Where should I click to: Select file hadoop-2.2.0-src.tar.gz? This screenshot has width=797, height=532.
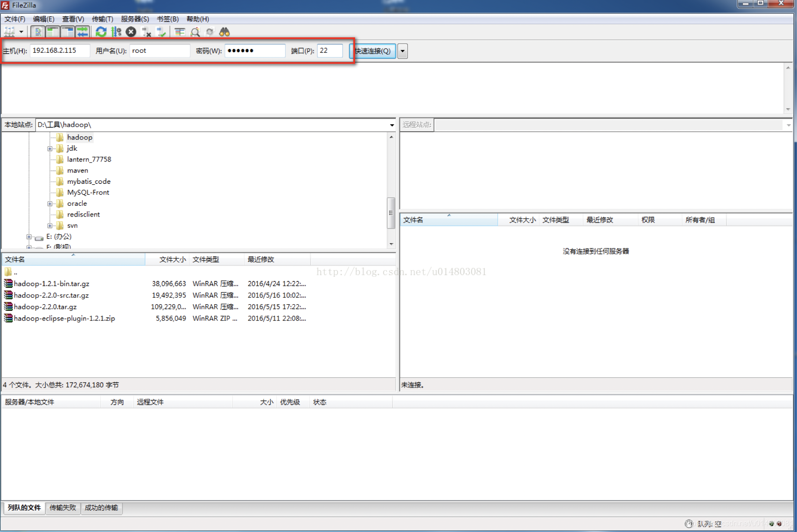point(51,295)
